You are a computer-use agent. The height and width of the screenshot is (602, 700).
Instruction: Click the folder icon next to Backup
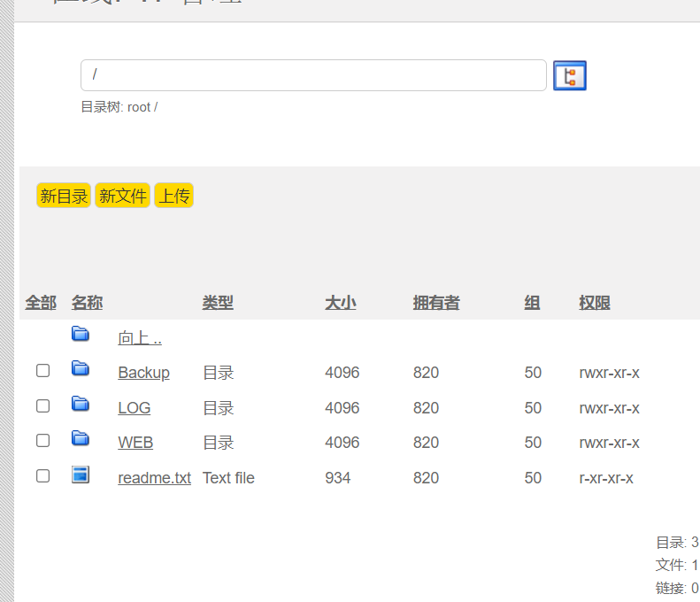coord(81,368)
